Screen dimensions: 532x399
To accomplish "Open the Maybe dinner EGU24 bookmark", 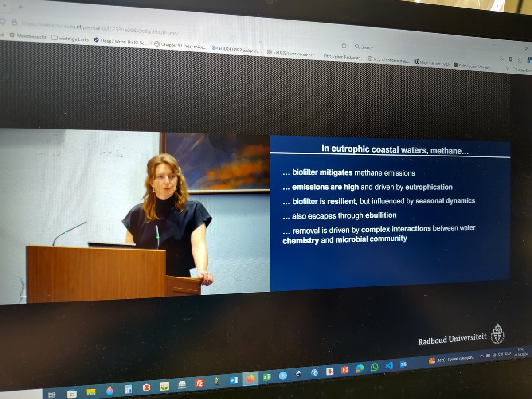I will pos(433,62).
